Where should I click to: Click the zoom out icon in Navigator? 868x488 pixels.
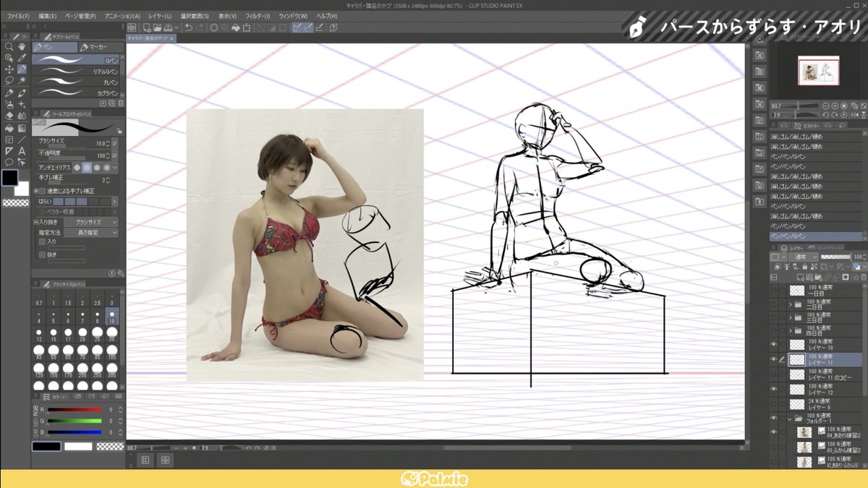point(827,106)
